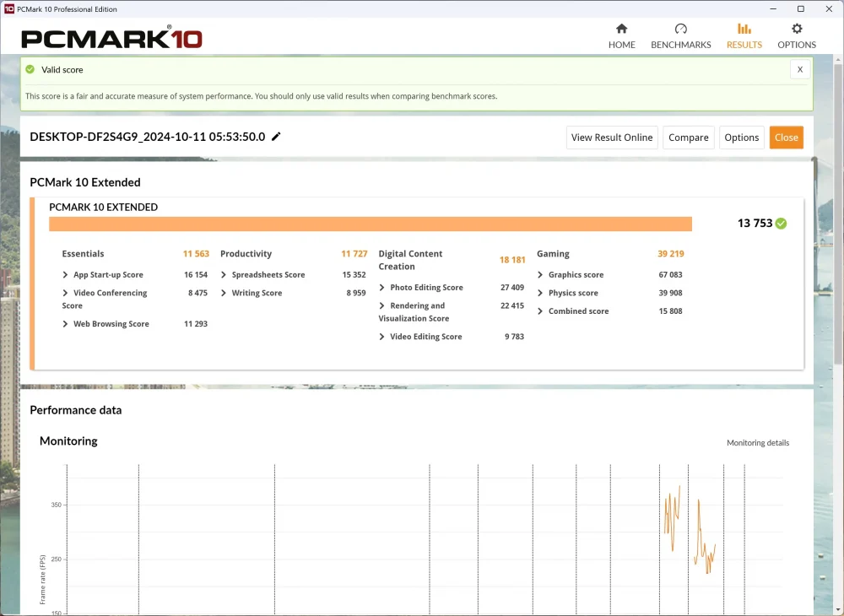Maximize the PCMark 10 window
The width and height of the screenshot is (844, 616).
pos(801,9)
